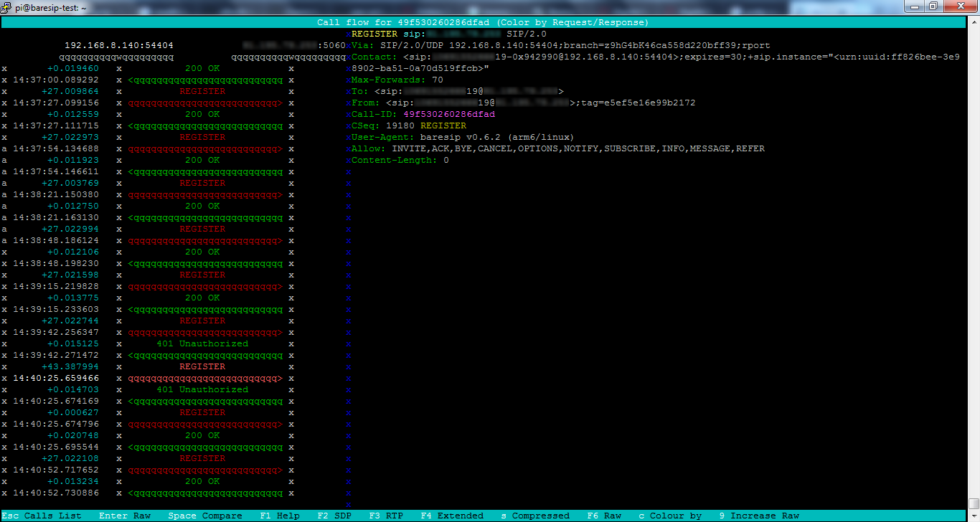980x522 pixels.
Task: Open F1 Help from the bottom bar
Action: 280,515
